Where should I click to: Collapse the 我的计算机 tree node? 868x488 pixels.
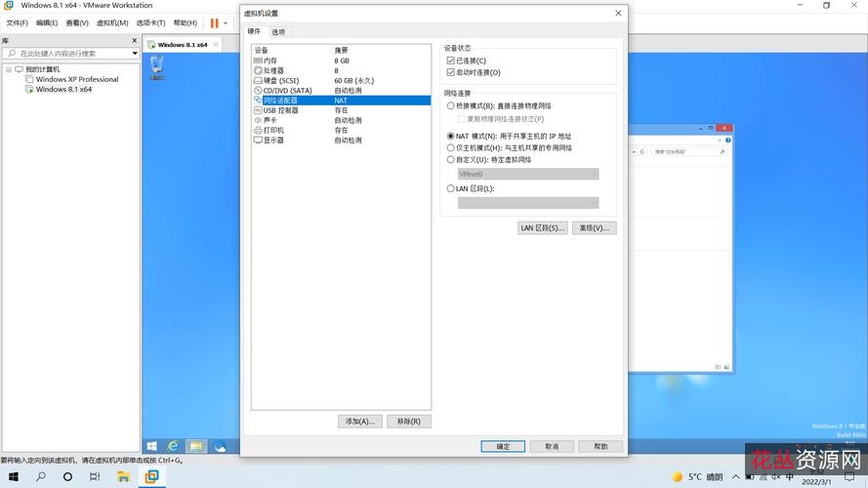(9, 69)
